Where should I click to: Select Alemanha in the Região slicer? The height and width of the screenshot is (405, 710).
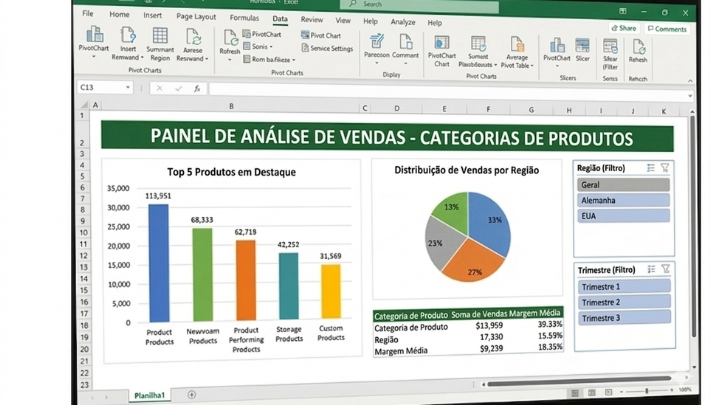coord(623,200)
